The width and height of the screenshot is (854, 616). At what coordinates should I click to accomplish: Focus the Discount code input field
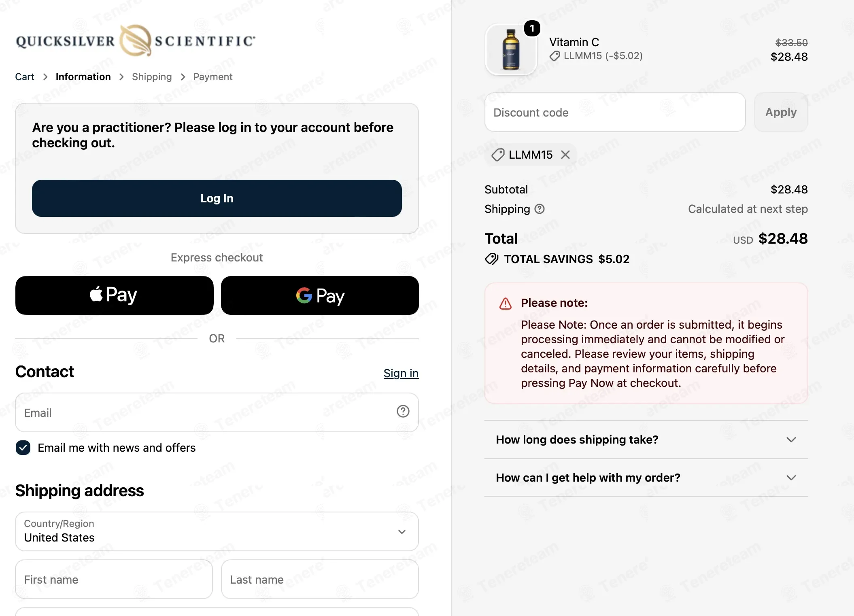pos(615,112)
